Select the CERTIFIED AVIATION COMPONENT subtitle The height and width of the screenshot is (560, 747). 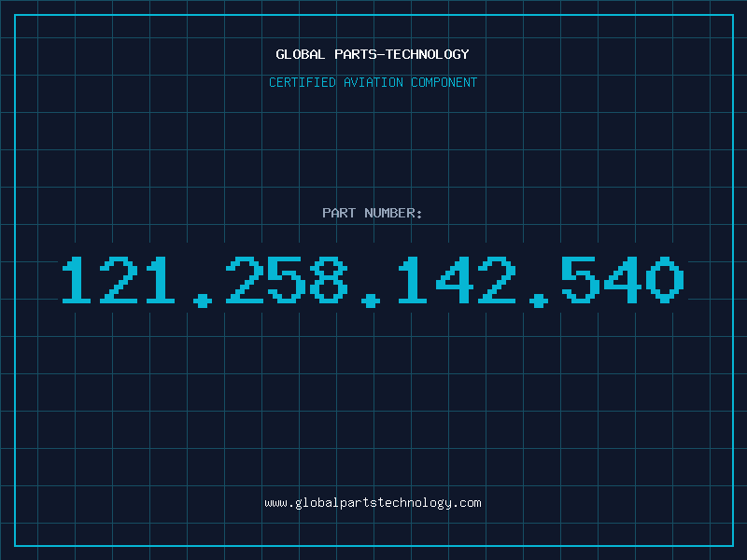(373, 82)
